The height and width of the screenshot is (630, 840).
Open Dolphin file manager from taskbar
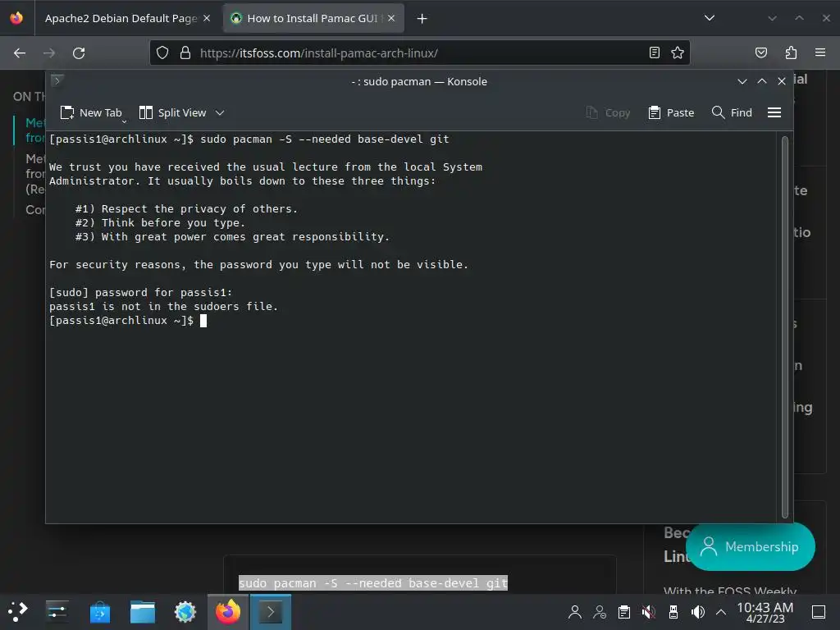[x=143, y=612]
